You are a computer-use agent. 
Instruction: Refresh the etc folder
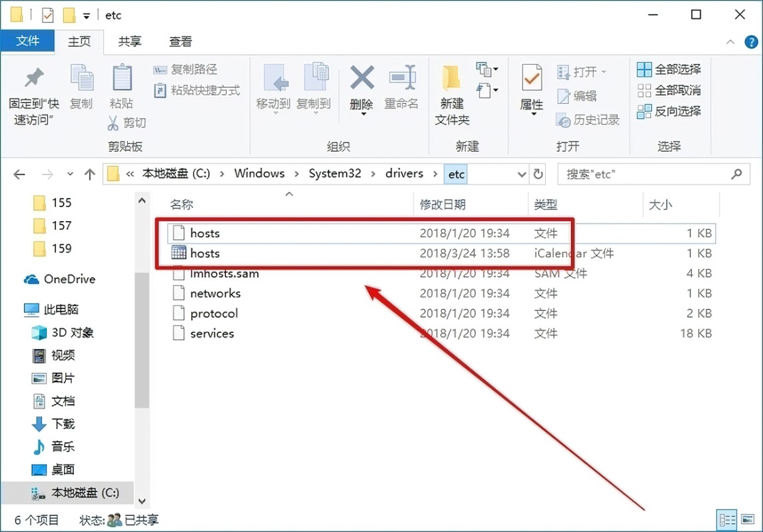(x=538, y=174)
